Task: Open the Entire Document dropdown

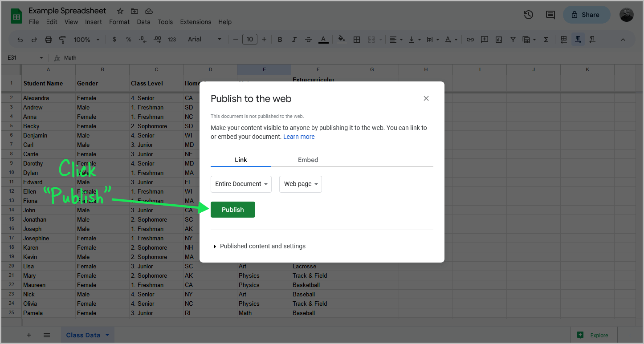Action: click(x=241, y=184)
